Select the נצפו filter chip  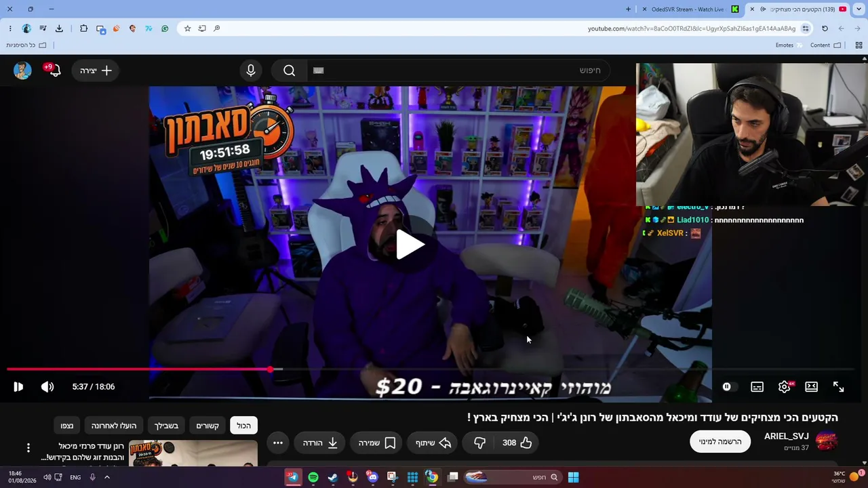pyautogui.click(x=66, y=426)
